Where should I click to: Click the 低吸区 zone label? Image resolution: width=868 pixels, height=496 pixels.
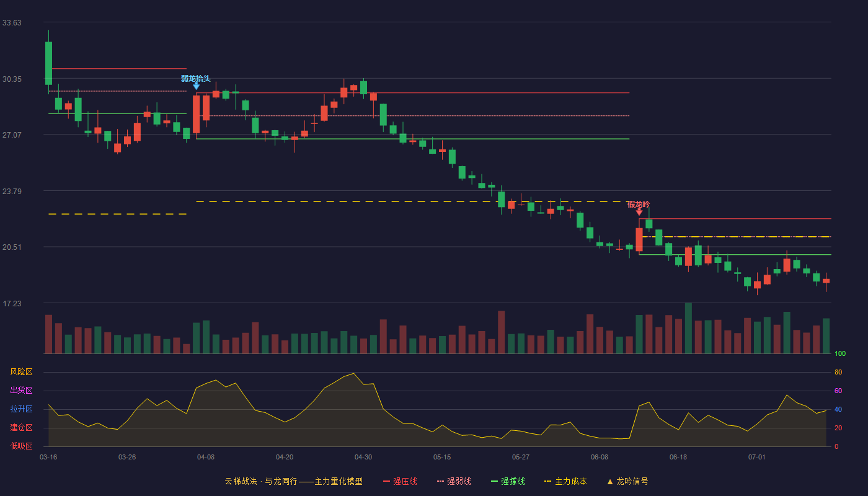(x=21, y=446)
